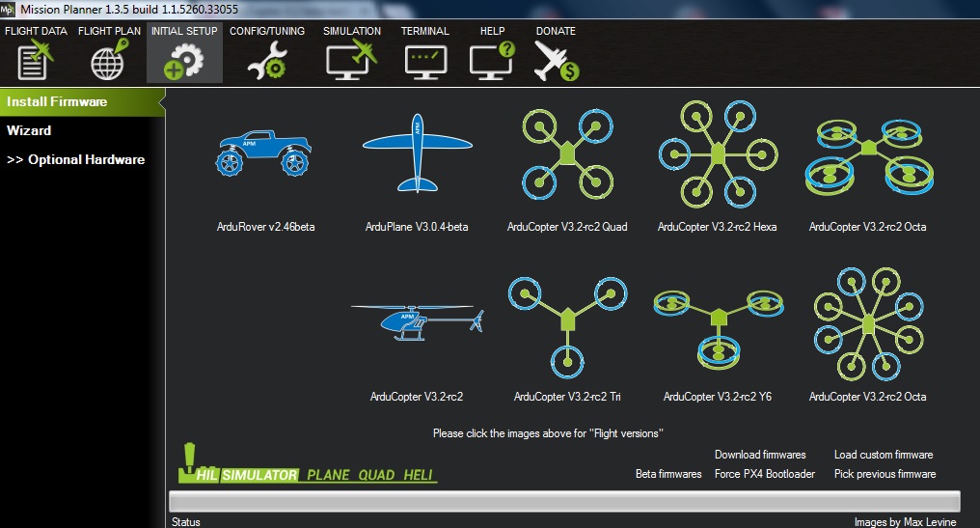Image resolution: width=980 pixels, height=528 pixels.
Task: Open the Config/Tuning wrench icon
Action: pos(267,62)
